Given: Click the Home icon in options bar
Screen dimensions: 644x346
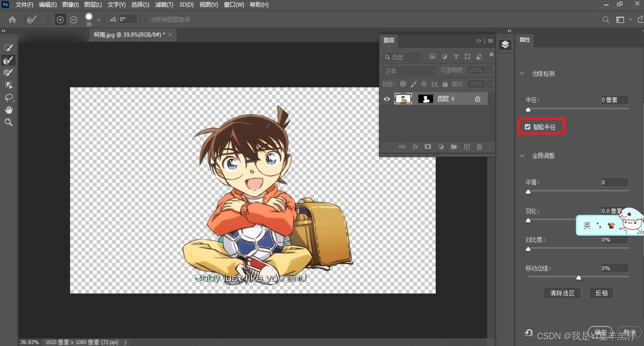Looking at the screenshot, I should [12, 20].
